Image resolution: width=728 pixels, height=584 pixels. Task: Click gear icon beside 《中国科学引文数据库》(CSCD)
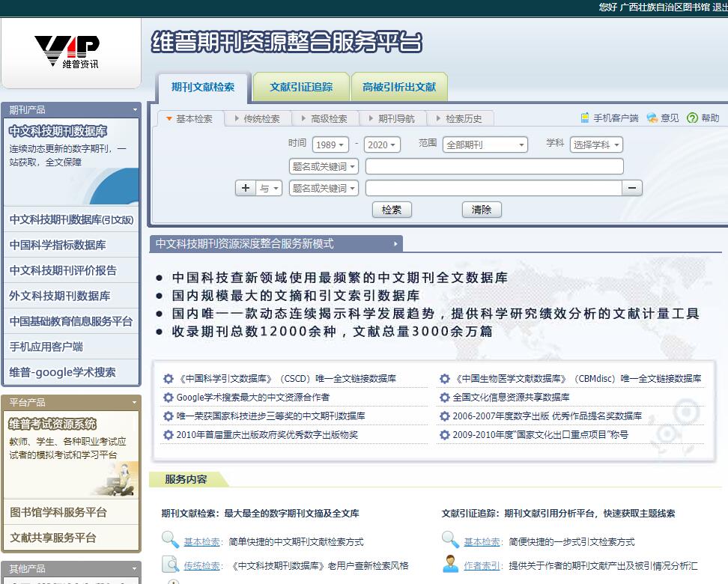[168, 379]
